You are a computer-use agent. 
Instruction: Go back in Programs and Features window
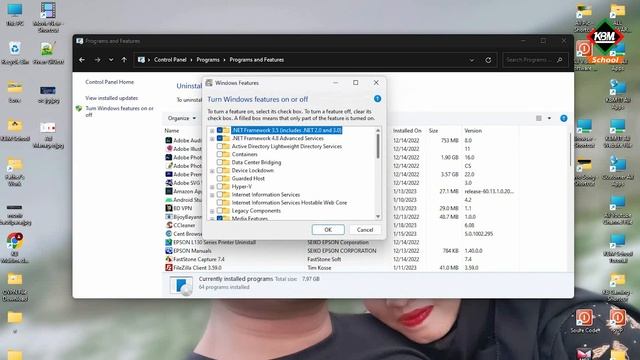click(82, 60)
